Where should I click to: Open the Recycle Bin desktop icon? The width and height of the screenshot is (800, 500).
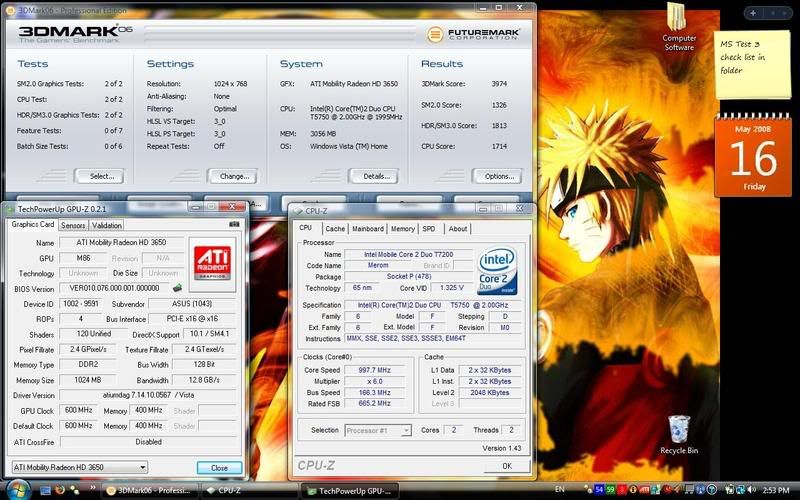point(679,435)
